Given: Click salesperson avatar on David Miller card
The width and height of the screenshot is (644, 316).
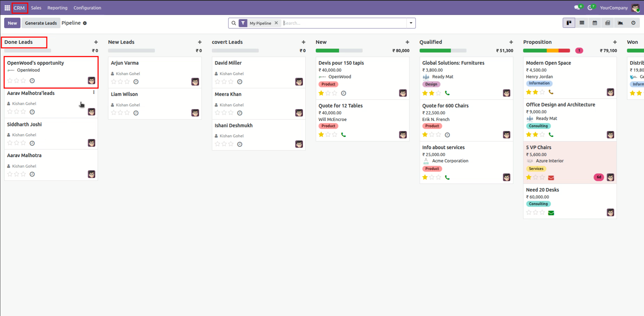Looking at the screenshot, I should click(x=299, y=82).
